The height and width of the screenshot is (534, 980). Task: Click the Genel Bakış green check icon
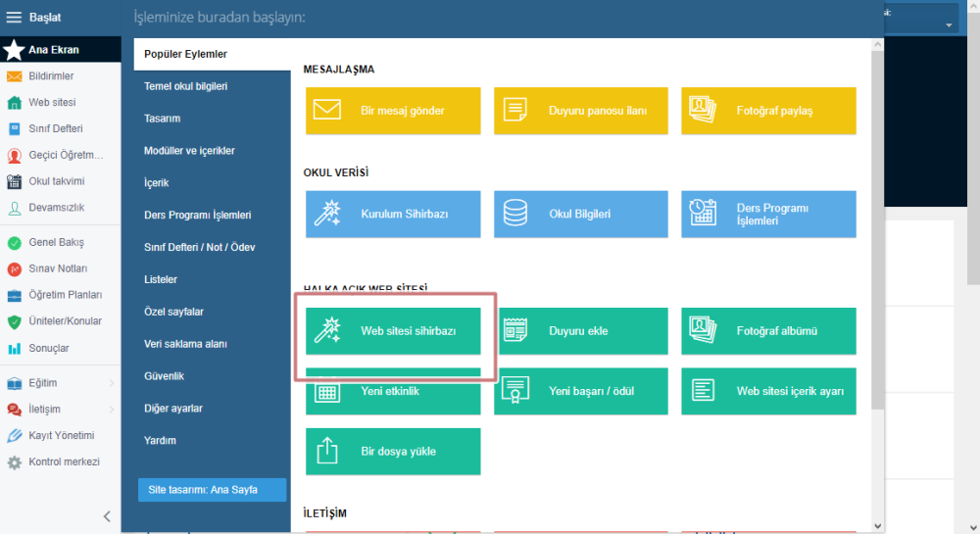point(14,243)
